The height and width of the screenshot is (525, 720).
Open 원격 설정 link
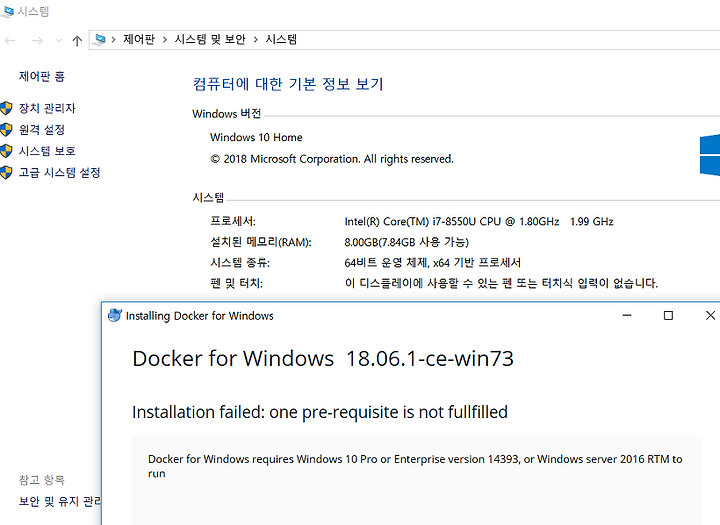tap(42, 130)
